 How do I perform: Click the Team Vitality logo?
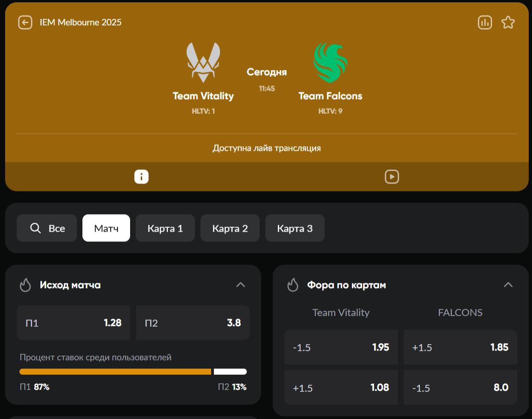point(203,62)
